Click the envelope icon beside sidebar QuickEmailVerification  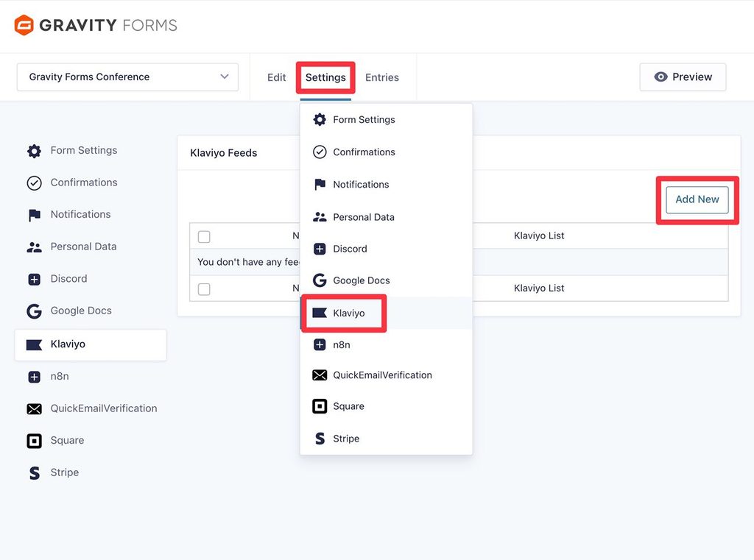[34, 409]
